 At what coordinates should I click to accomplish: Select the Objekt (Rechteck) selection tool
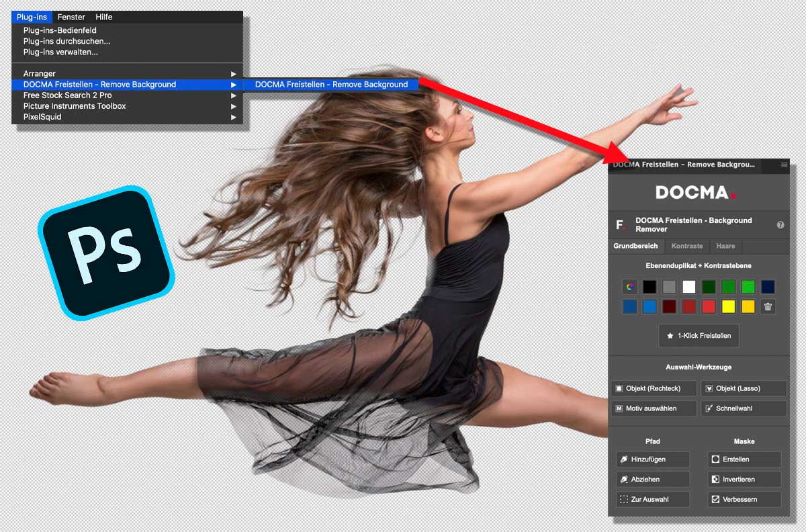point(654,388)
